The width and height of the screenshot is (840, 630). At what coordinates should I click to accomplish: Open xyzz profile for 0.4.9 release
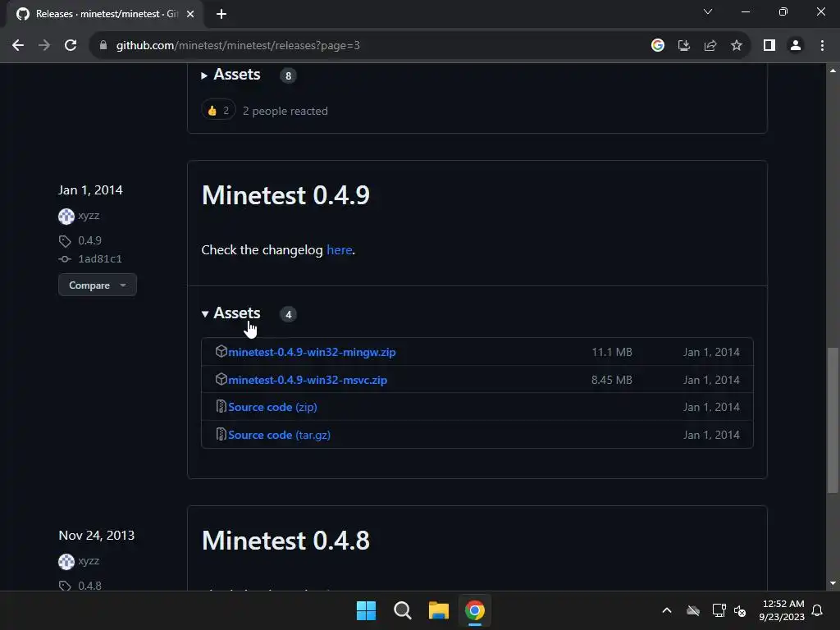pos(89,216)
